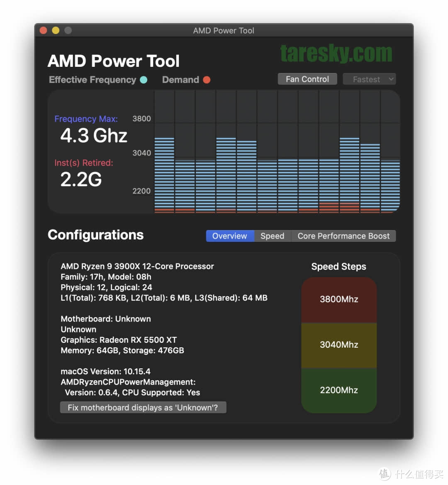Open the Core Performance Boost tab
The height and width of the screenshot is (485, 448).
pos(343,236)
